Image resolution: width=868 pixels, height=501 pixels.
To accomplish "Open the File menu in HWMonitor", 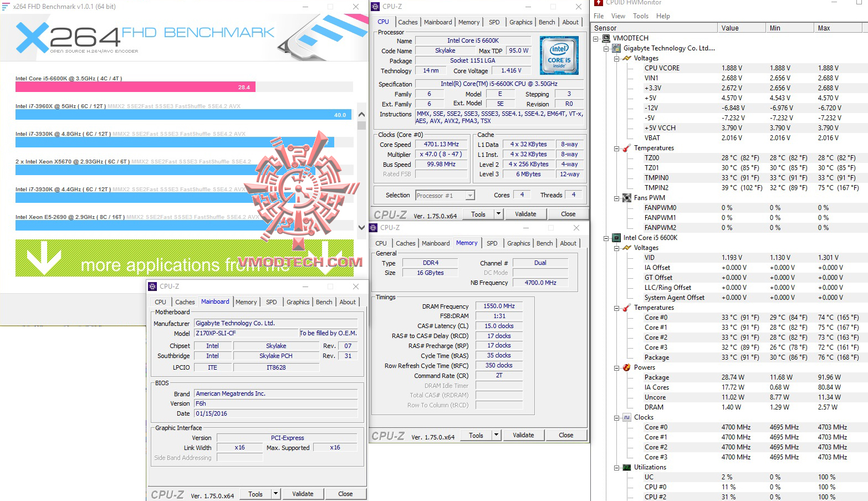I will point(599,16).
